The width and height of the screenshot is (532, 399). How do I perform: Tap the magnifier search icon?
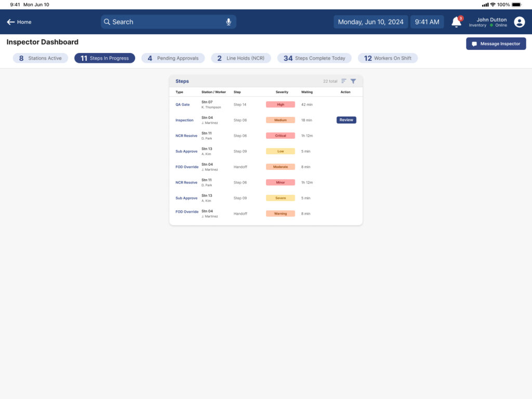107,22
